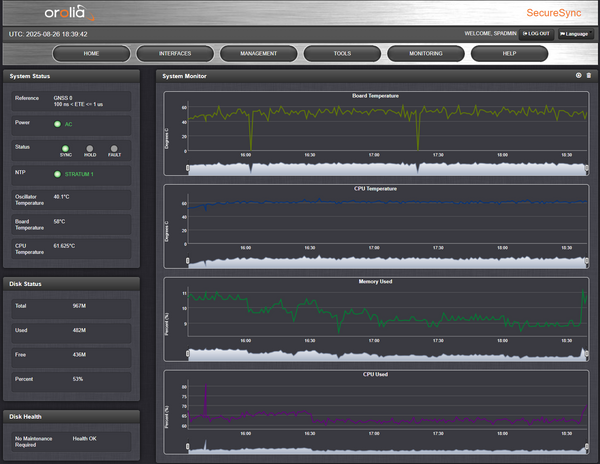
Task: Click the first Board Temperature dip to zero
Action: [251, 147]
